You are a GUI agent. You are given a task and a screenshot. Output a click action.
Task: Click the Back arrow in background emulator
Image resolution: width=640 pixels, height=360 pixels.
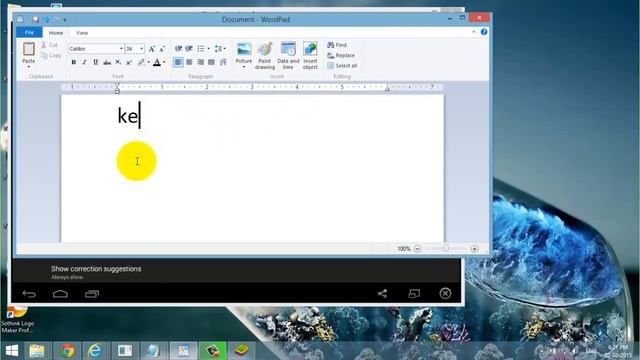click(29, 294)
